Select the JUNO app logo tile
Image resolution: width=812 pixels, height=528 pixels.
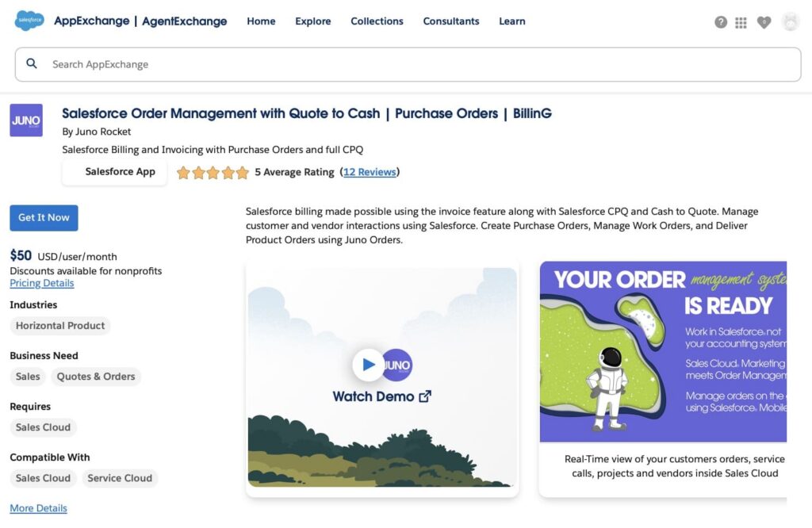tap(26, 121)
